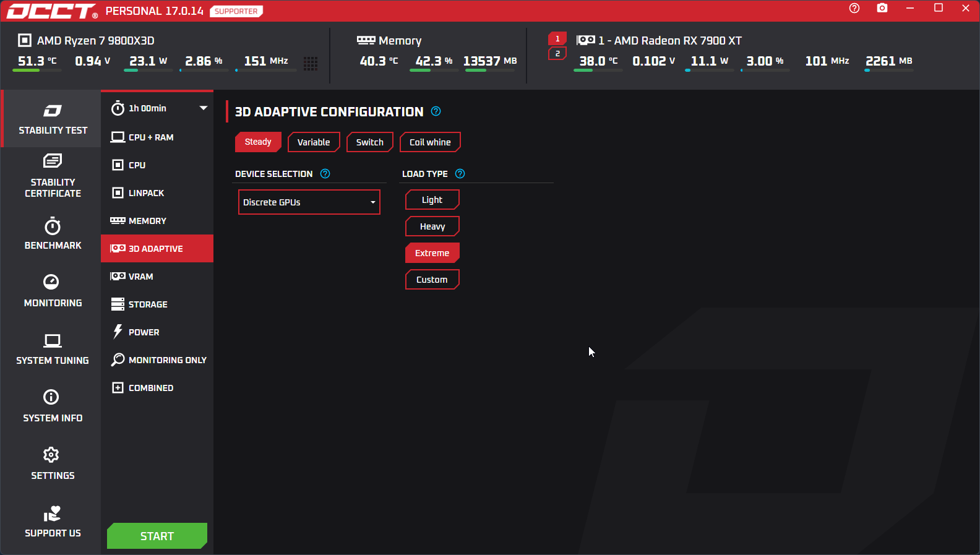
Task: Select the LINPACK test
Action: tap(157, 193)
